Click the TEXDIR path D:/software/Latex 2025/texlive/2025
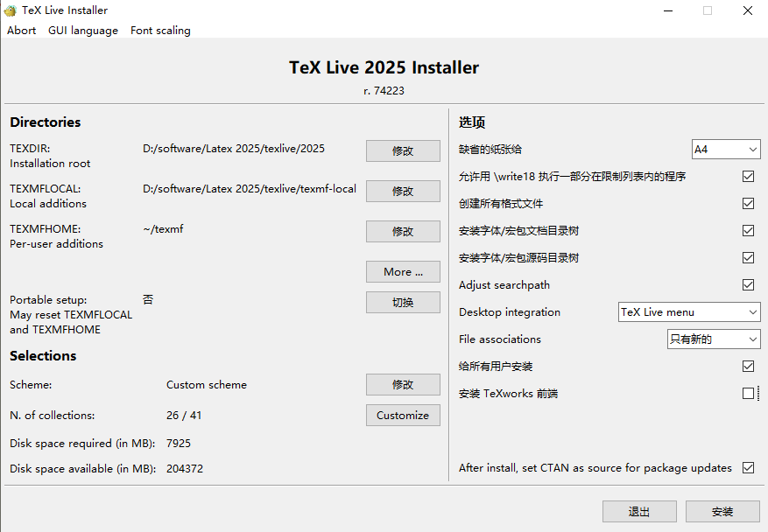The image size is (768, 532). [234, 148]
